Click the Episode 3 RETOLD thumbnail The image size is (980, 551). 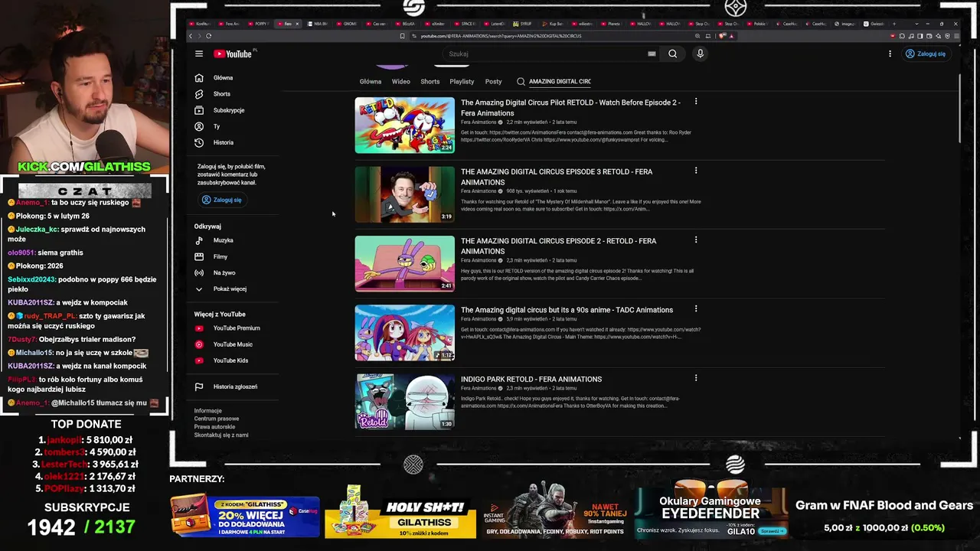tap(404, 194)
